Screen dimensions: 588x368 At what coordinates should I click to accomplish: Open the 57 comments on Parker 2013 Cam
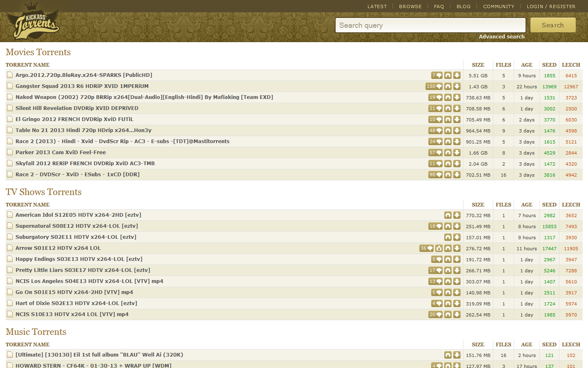pos(435,153)
